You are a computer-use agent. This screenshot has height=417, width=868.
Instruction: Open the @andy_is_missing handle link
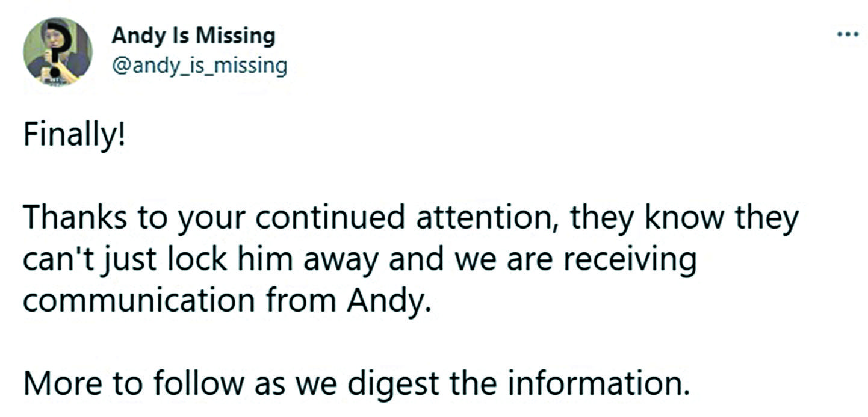pos(199,66)
